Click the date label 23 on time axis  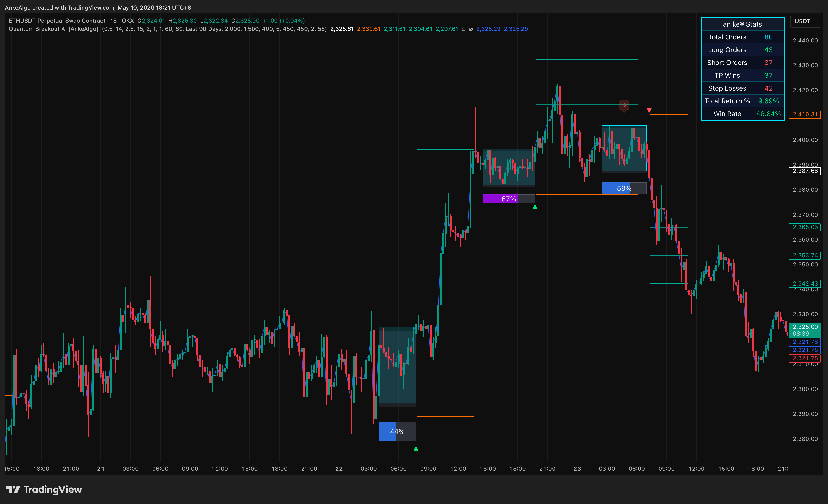(x=577, y=468)
